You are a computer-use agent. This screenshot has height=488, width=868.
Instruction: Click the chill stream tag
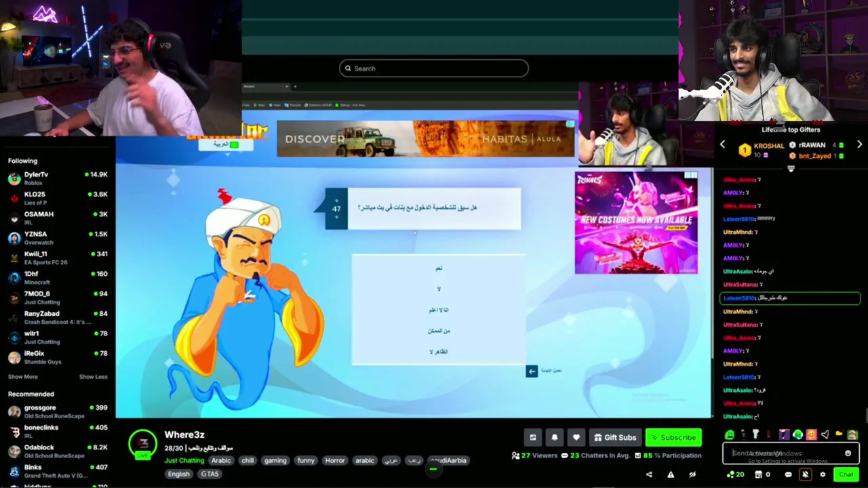click(248, 461)
